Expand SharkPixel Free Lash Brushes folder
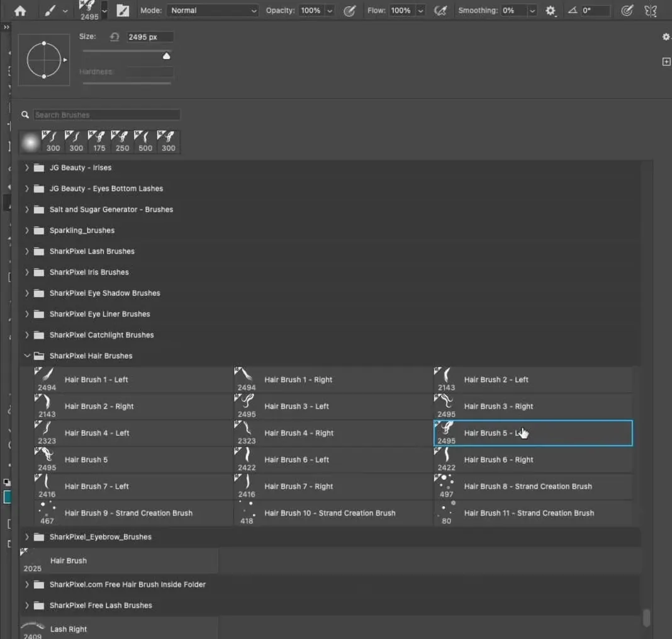The image size is (672, 639). (x=26, y=606)
